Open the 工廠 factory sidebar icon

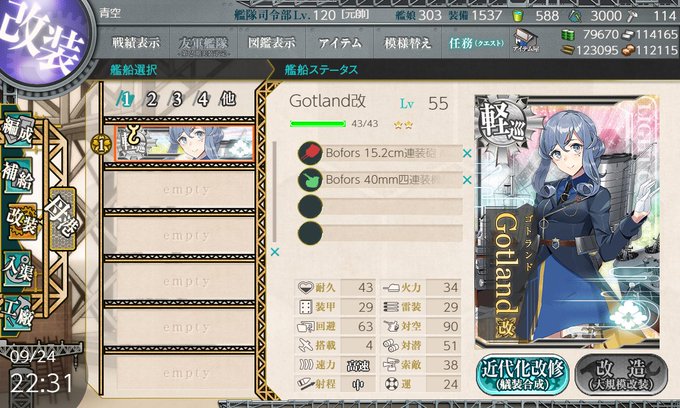[18, 313]
